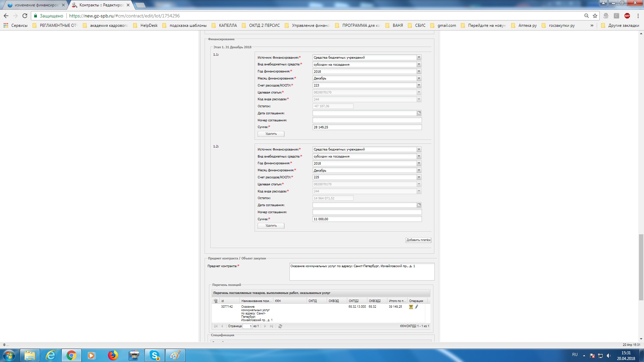The height and width of the screenshot is (362, 644).
Task: Click the Сумма field containing 11 000,00
Action: click(x=367, y=219)
